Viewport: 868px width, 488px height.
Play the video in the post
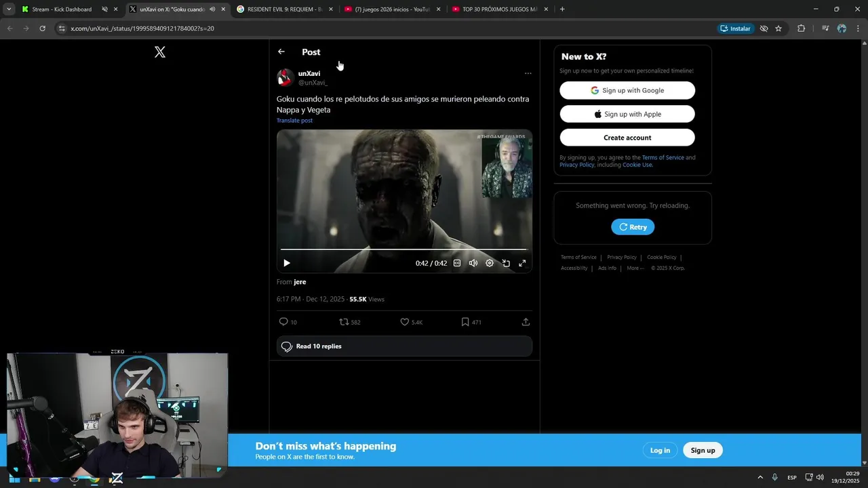(287, 263)
